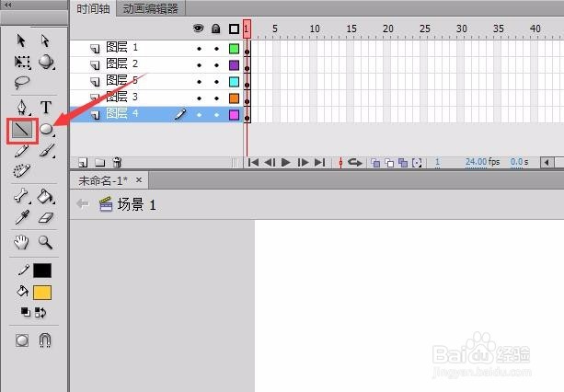This screenshot has width=564, height=392.
Task: Play the timeline animation
Action: (286, 163)
